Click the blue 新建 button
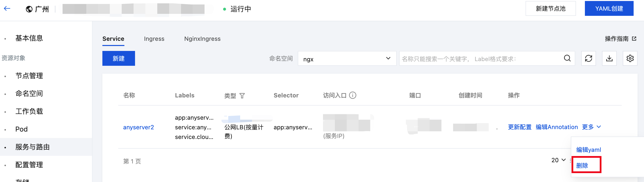The image size is (644, 182). 118,58
